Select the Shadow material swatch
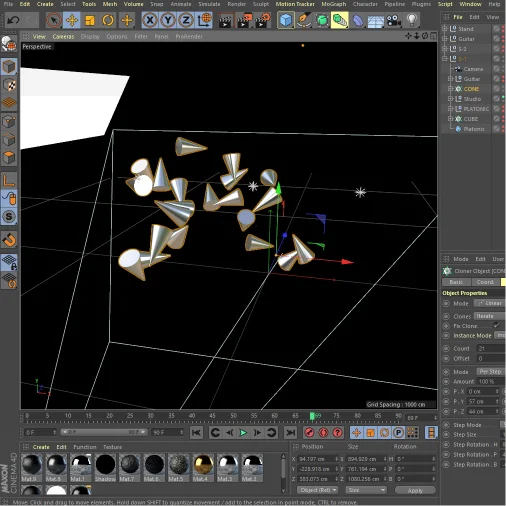 coord(105,467)
